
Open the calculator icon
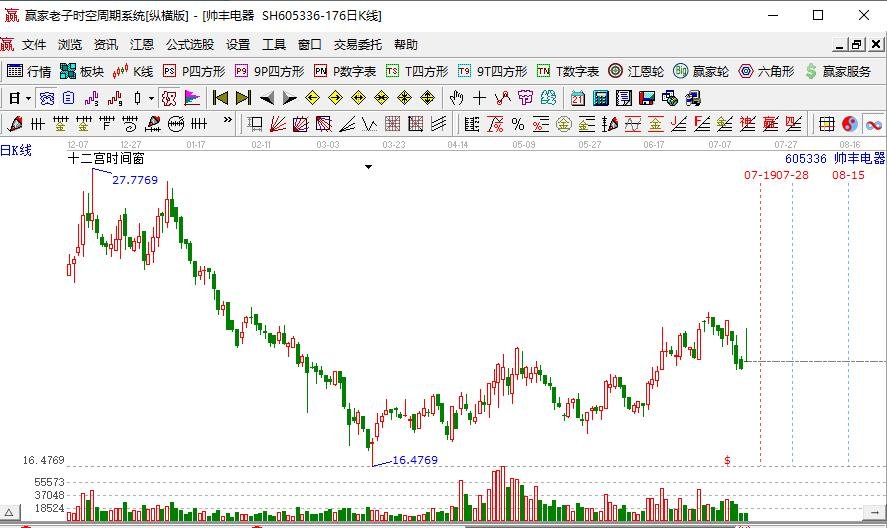601,98
